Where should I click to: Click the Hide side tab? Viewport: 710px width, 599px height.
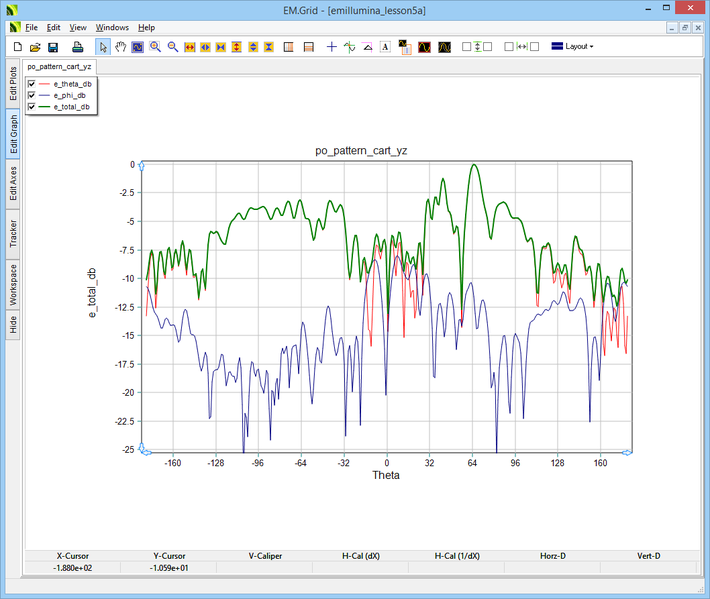click(13, 323)
